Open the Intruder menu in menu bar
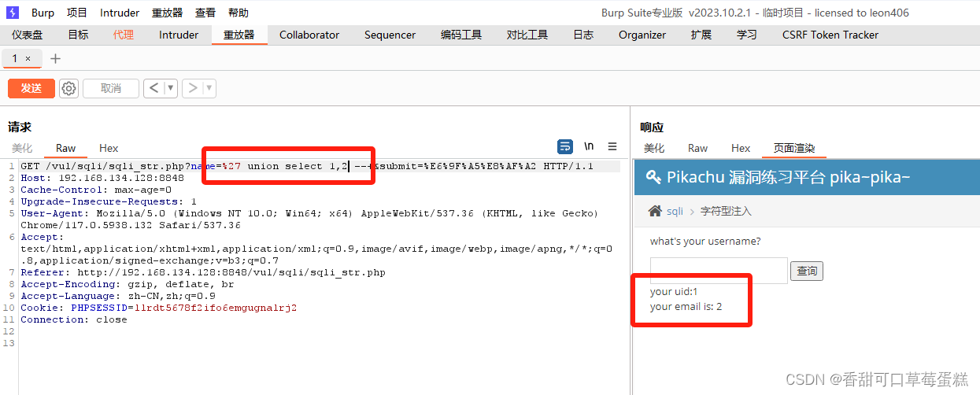Image resolution: width=980 pixels, height=395 pixels. [120, 13]
